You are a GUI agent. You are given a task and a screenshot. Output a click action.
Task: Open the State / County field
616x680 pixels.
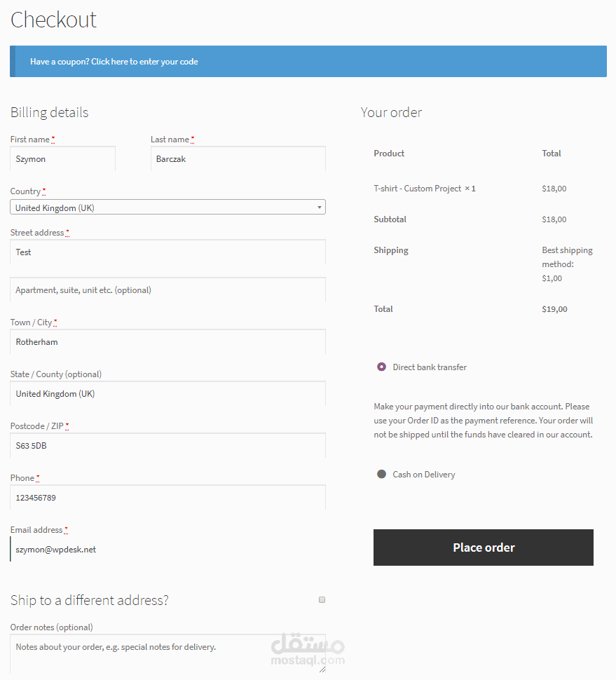pos(167,393)
